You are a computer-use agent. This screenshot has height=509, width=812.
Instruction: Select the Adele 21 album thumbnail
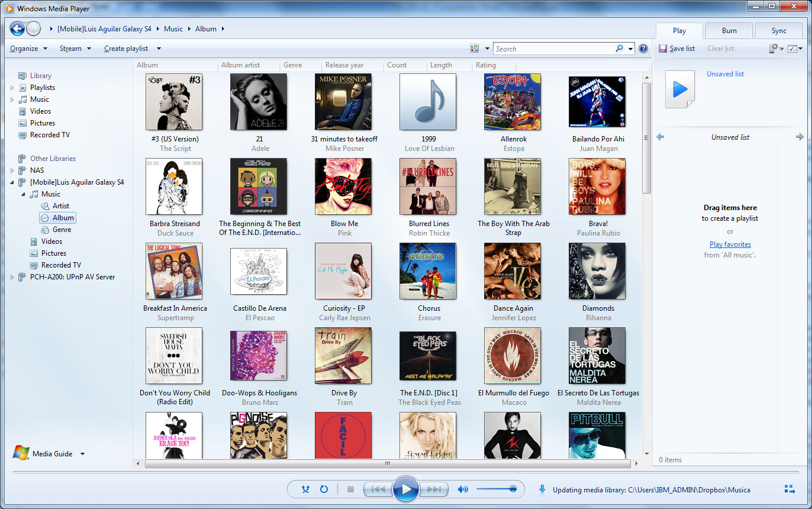[259, 102]
